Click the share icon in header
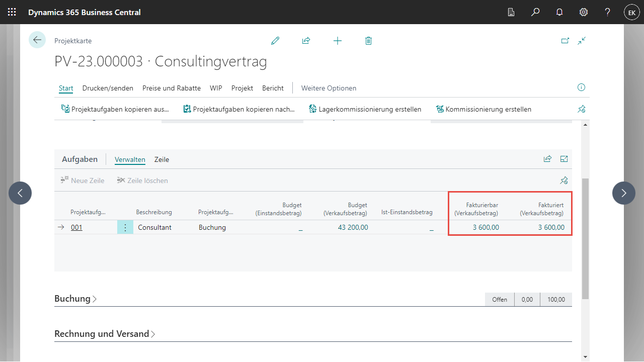This screenshot has width=644, height=362. pyautogui.click(x=306, y=41)
